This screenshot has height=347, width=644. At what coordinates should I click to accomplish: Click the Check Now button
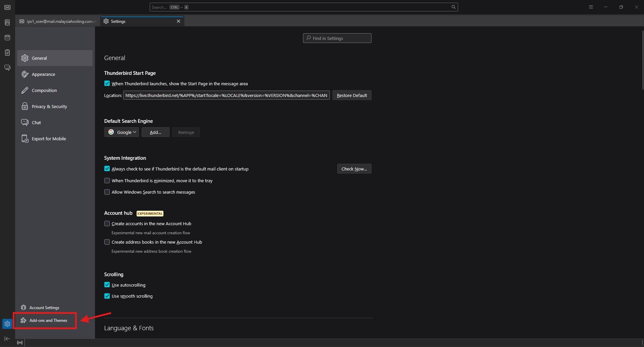coord(354,169)
